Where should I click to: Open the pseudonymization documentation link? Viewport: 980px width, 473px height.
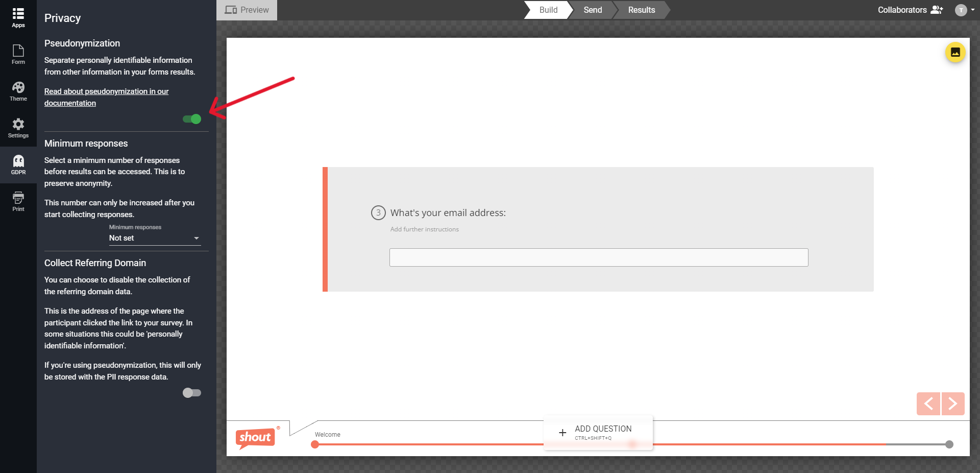[x=106, y=97]
